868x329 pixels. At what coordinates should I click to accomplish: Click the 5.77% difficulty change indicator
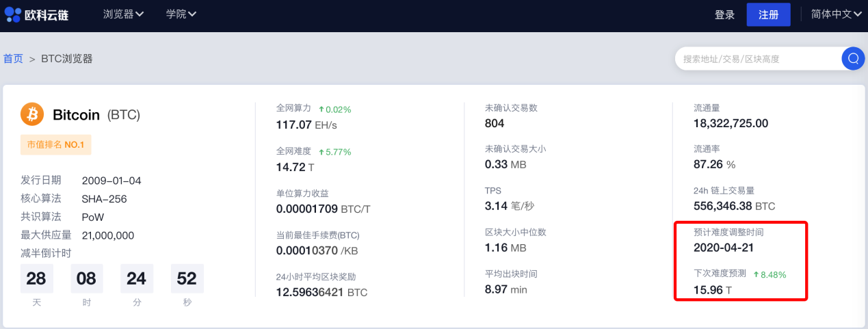click(334, 151)
